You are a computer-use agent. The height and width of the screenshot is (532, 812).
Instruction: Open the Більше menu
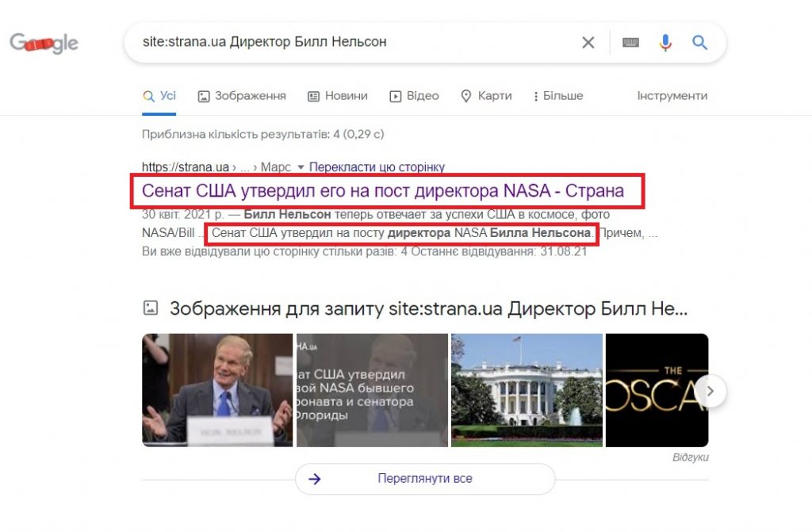pyautogui.click(x=558, y=96)
